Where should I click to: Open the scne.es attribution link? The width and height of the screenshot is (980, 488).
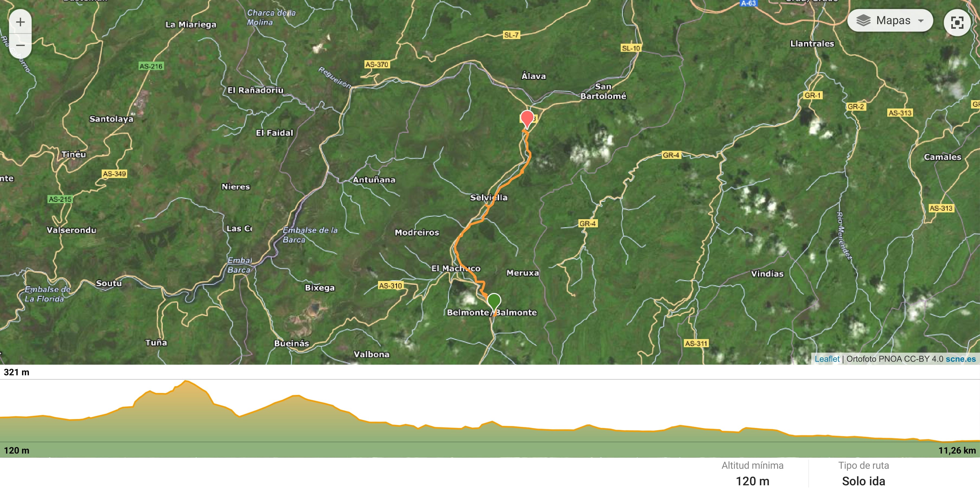point(960,359)
